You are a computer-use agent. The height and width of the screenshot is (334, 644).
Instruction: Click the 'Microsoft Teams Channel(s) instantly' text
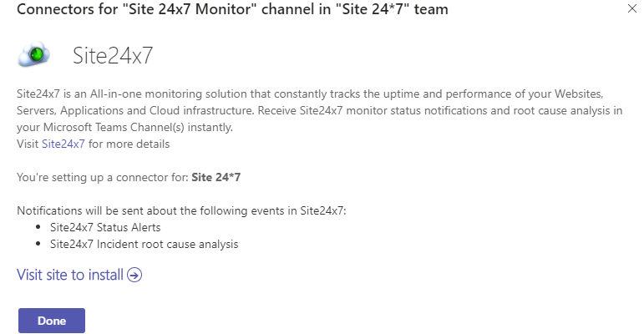138,128
